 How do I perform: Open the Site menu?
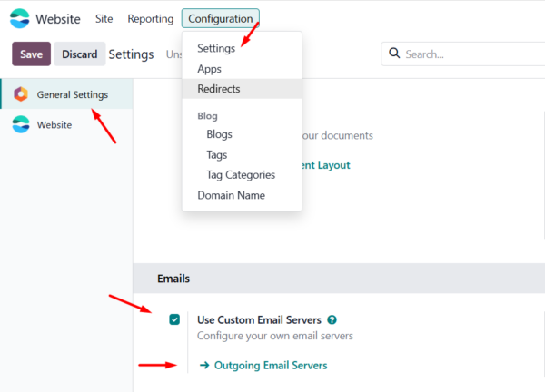(104, 18)
